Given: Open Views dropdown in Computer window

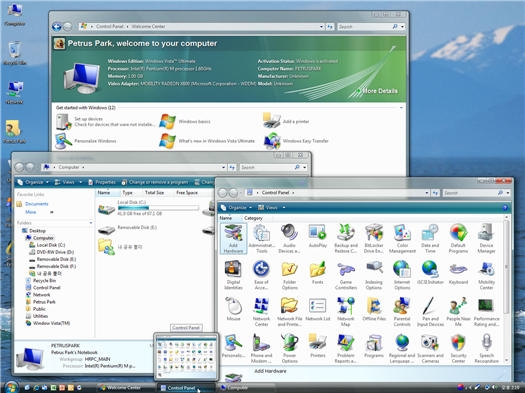Looking at the screenshot, I should 68,182.
